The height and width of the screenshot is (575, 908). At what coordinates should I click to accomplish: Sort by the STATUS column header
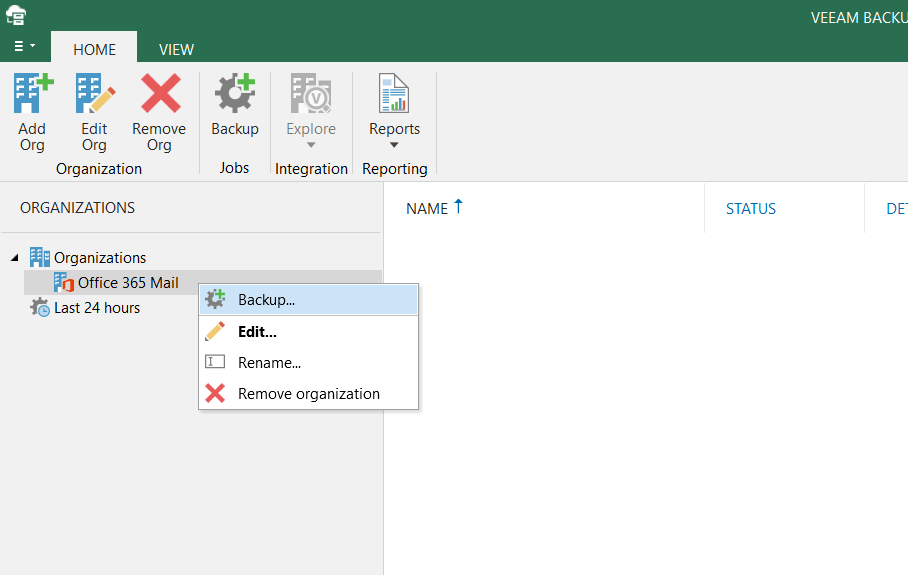coord(750,209)
